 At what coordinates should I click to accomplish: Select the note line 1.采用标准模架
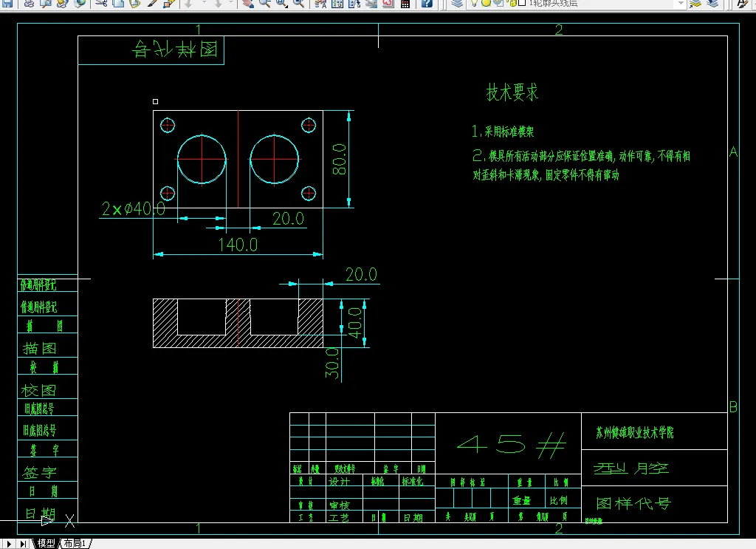click(x=502, y=132)
